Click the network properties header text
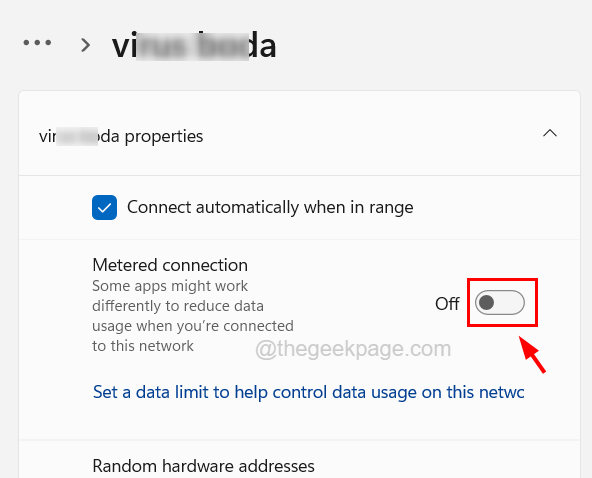 point(121,136)
